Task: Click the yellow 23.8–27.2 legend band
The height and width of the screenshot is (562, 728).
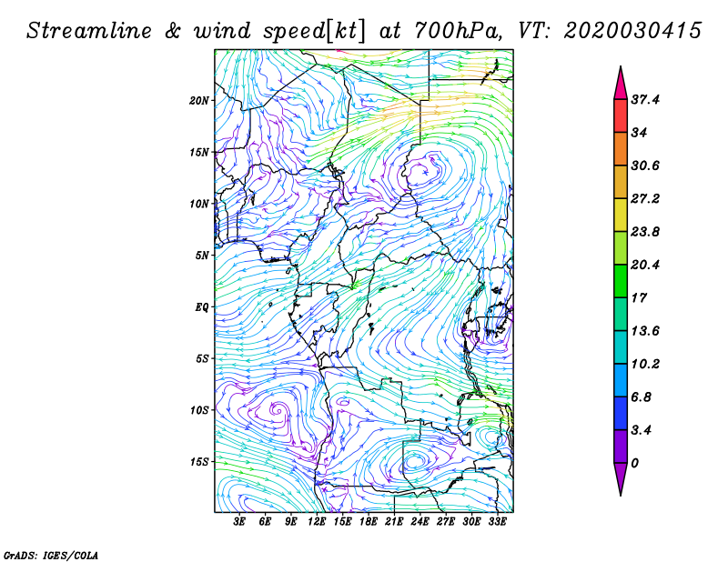Action: point(621,215)
